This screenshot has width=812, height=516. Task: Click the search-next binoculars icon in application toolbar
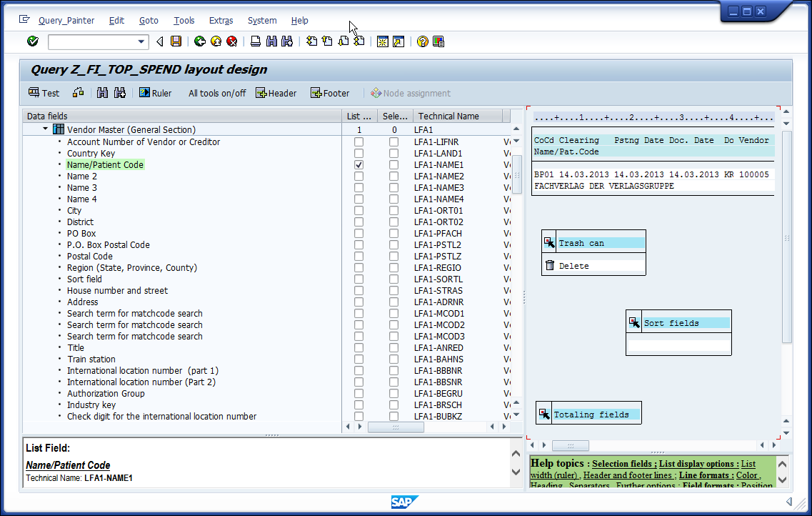point(120,93)
